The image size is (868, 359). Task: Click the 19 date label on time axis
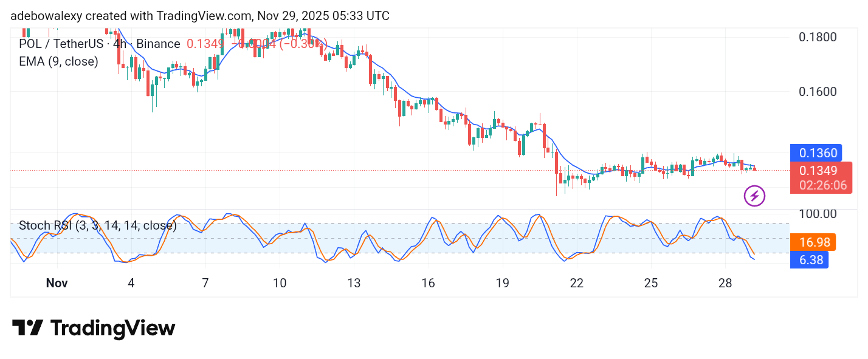(x=502, y=283)
